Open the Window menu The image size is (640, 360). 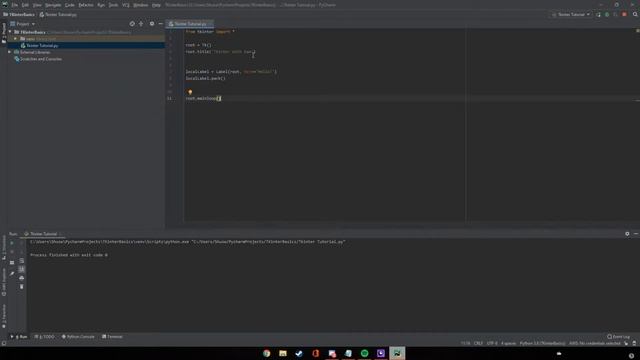141,5
